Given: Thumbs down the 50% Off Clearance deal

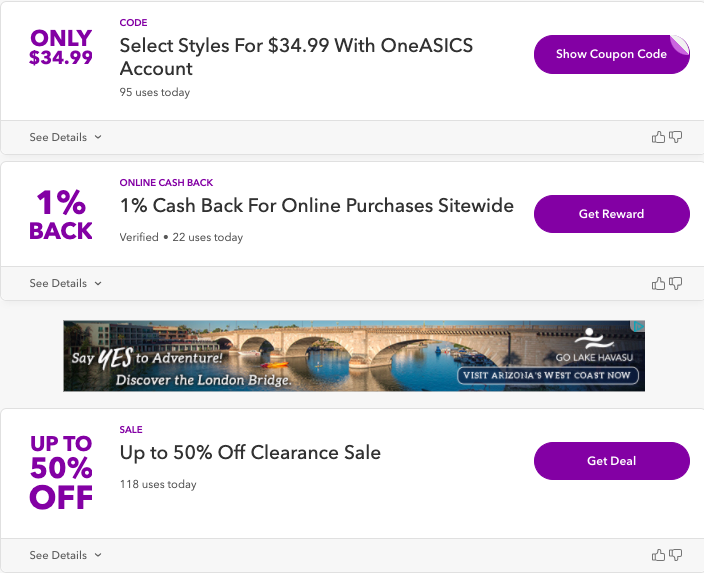Looking at the screenshot, I should (675, 555).
